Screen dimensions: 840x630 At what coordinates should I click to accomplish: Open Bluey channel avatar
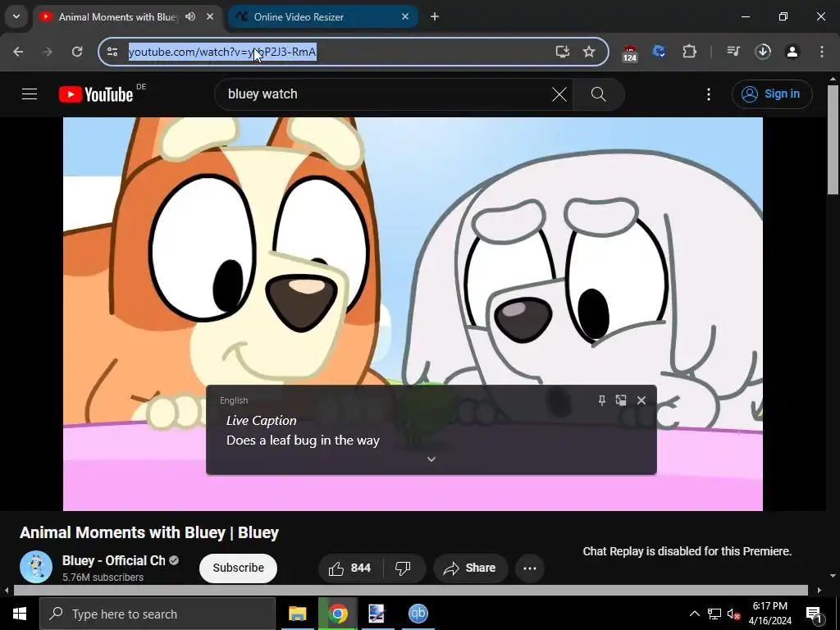(36, 567)
